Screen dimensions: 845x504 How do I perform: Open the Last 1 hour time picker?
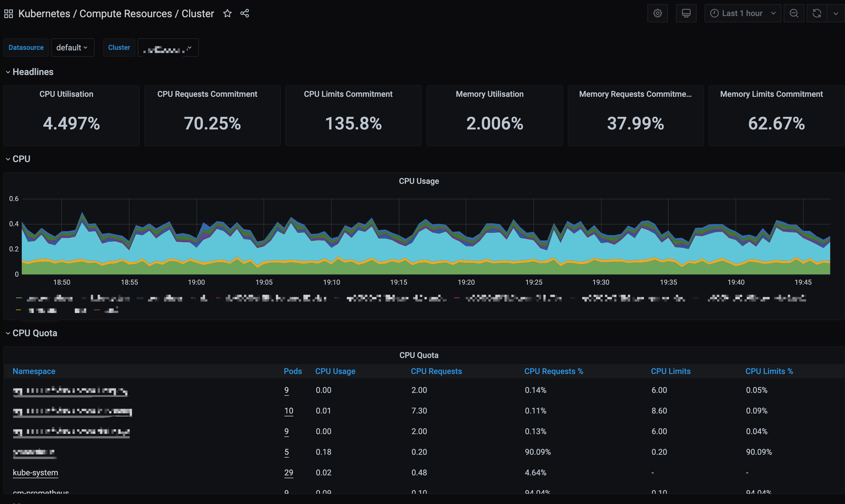pyautogui.click(x=742, y=13)
